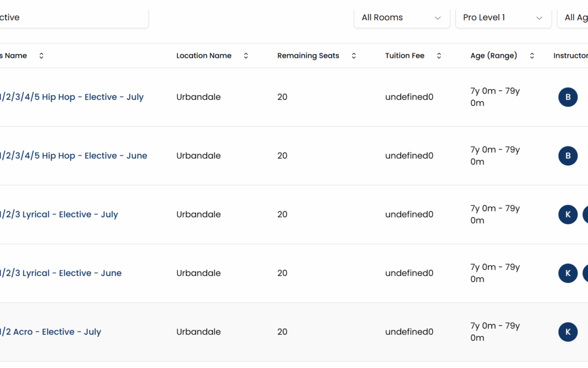Viewport: 588px width, 368px height.
Task: Click Tuition Fee sort arrows
Action: [439, 56]
